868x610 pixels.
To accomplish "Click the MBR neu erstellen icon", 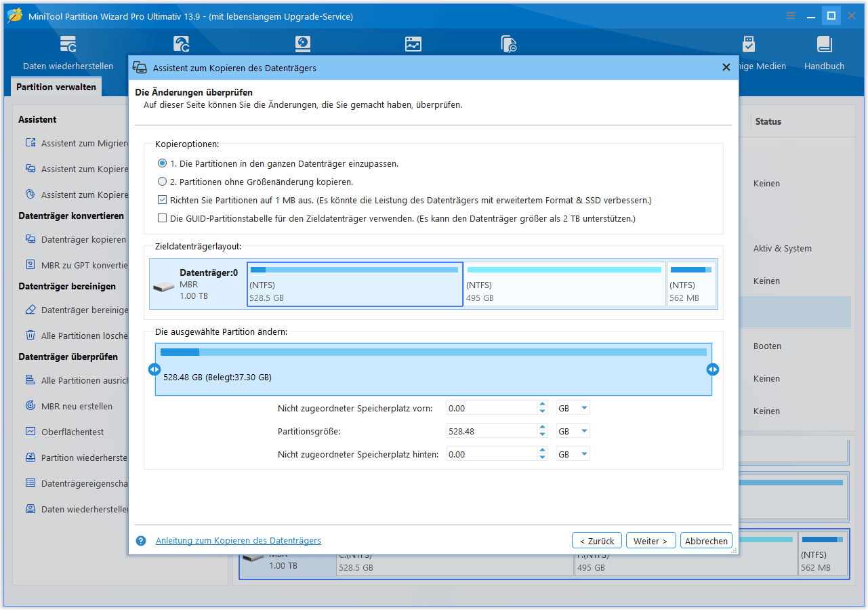I will (x=30, y=406).
